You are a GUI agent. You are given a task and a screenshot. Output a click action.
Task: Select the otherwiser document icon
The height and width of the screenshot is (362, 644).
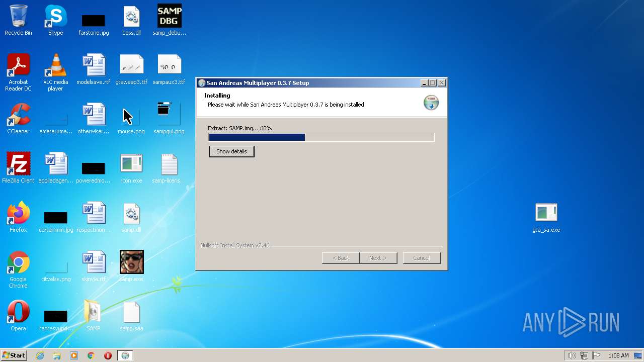[x=94, y=119]
